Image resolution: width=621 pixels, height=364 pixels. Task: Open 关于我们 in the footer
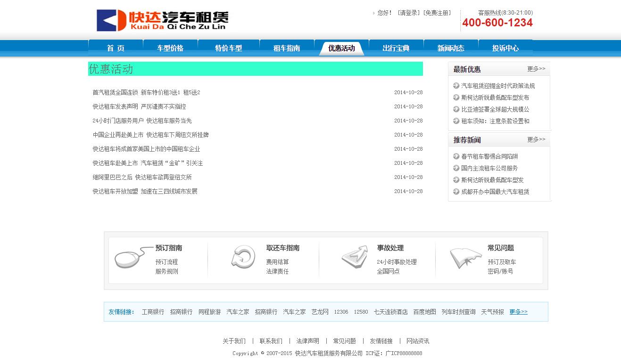click(x=234, y=341)
